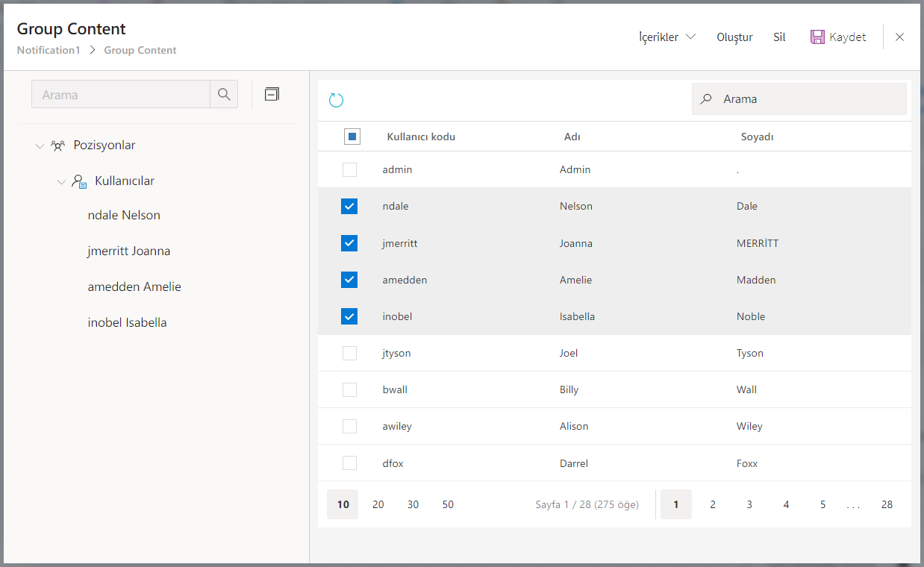Click the magnifier search button in left panel
The image size is (924, 567).
point(224,95)
